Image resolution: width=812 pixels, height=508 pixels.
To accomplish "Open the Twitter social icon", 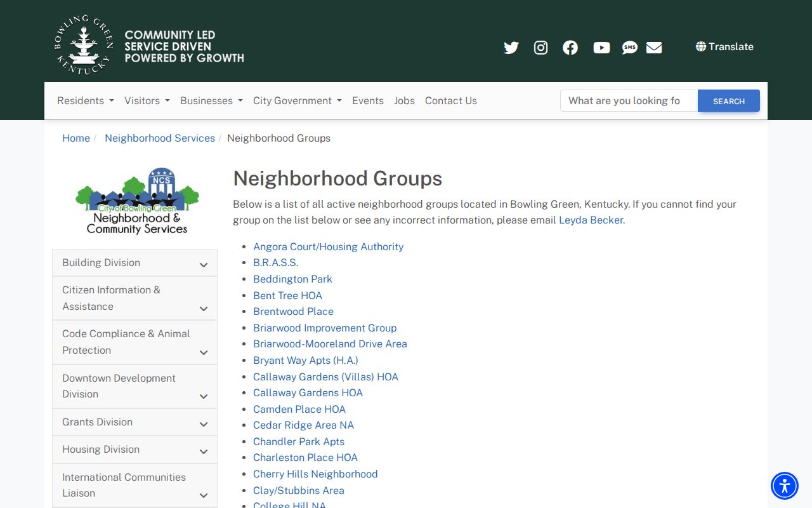I will 511,48.
